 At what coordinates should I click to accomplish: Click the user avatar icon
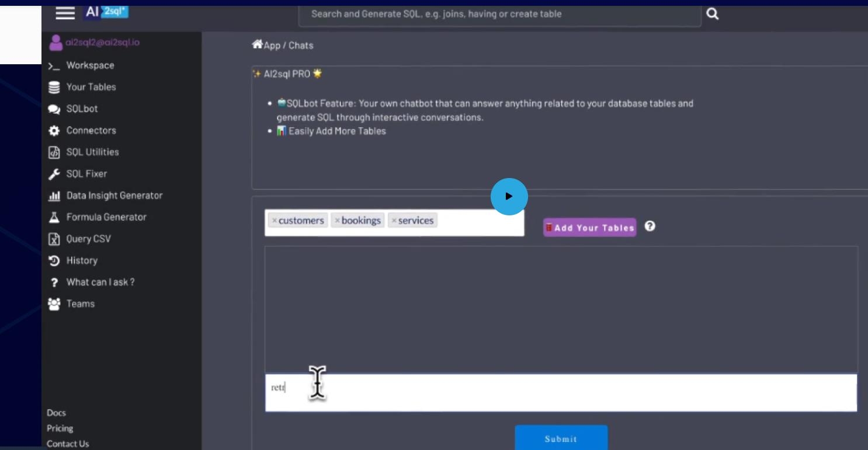pos(55,42)
